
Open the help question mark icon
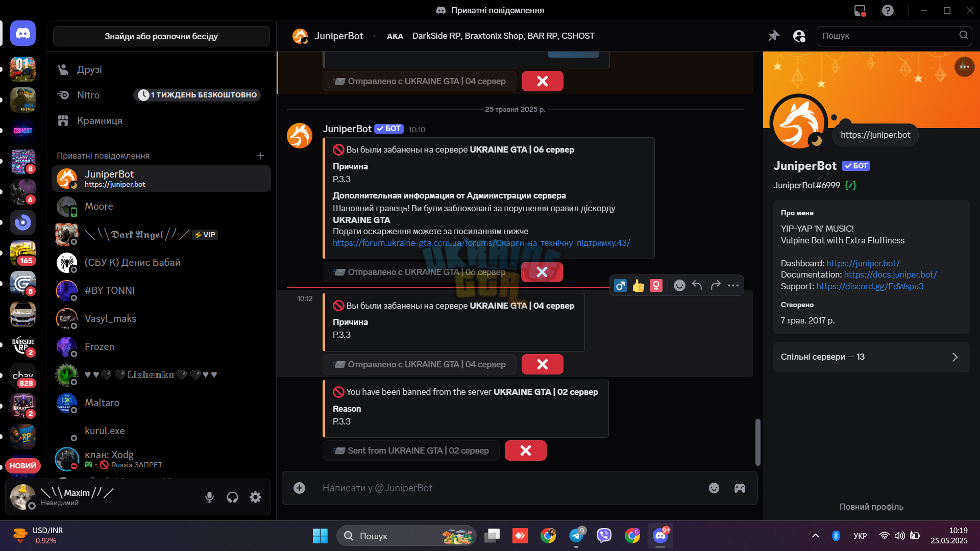point(888,10)
